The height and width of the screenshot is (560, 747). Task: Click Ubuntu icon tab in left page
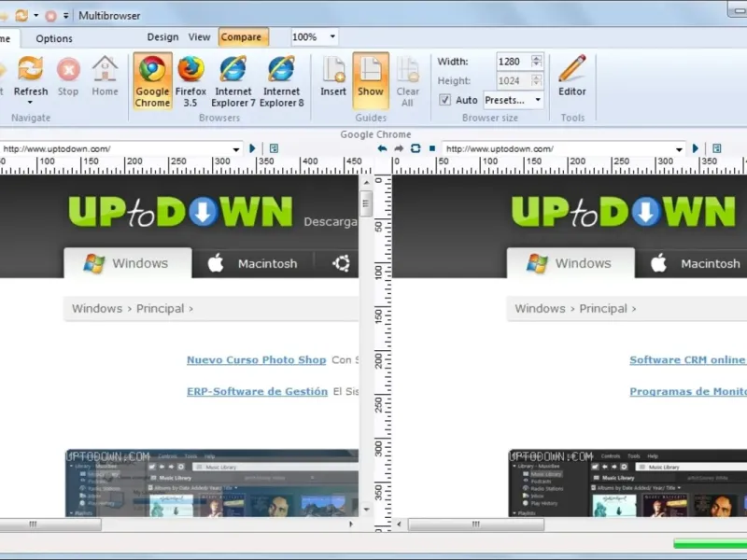click(341, 263)
